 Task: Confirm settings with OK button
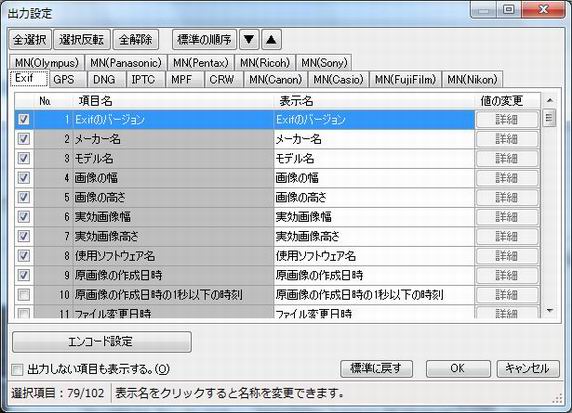[x=458, y=368]
